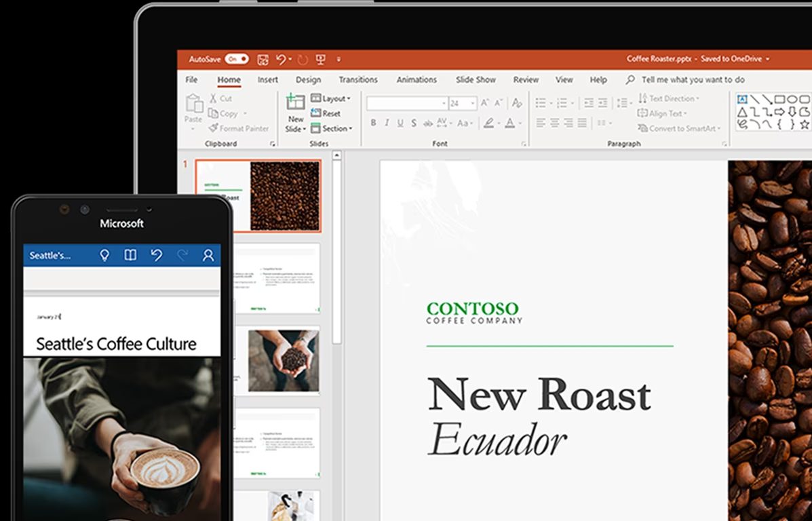
Task: Toggle Italic formatting
Action: [386, 123]
